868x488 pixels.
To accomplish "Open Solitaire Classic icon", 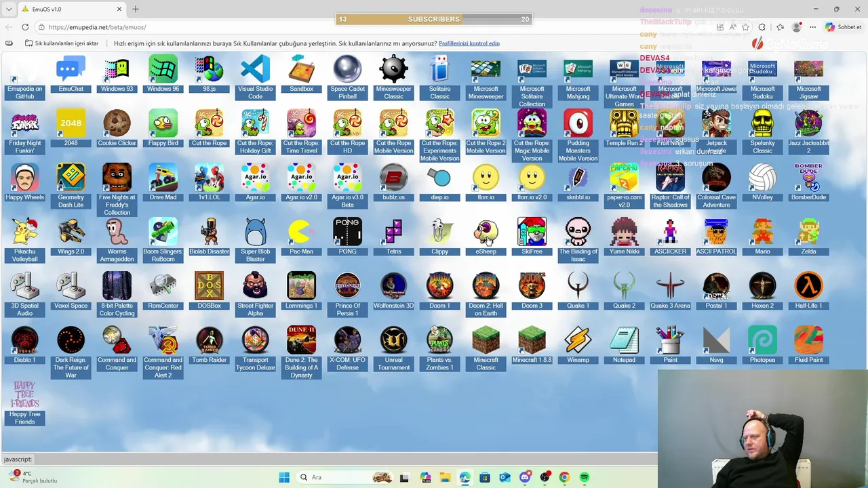I will click(x=439, y=77).
